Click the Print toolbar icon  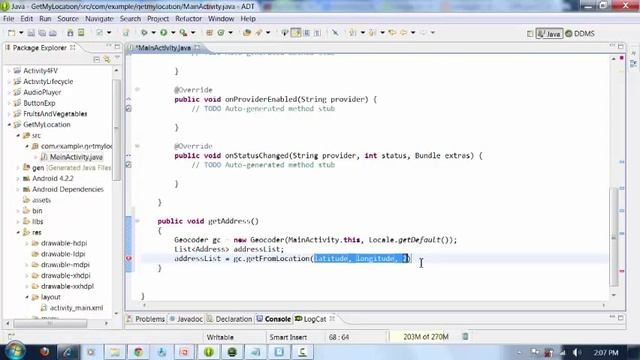coord(53,33)
